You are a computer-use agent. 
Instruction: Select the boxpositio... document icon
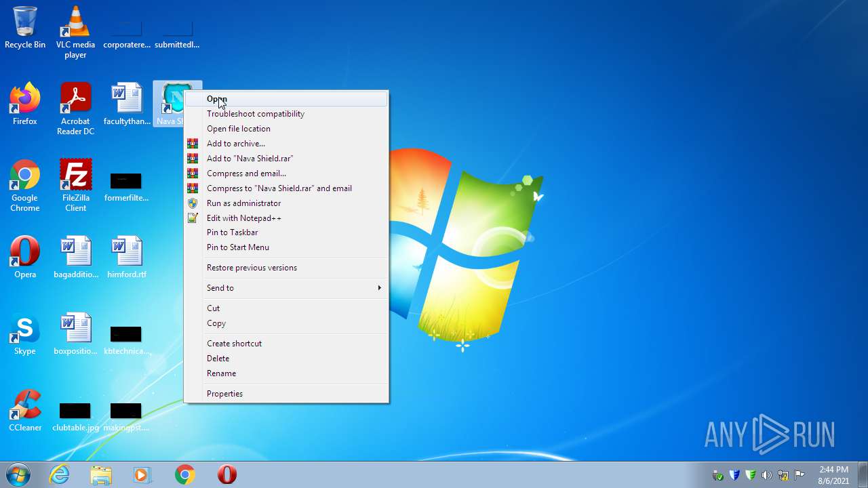click(x=75, y=334)
